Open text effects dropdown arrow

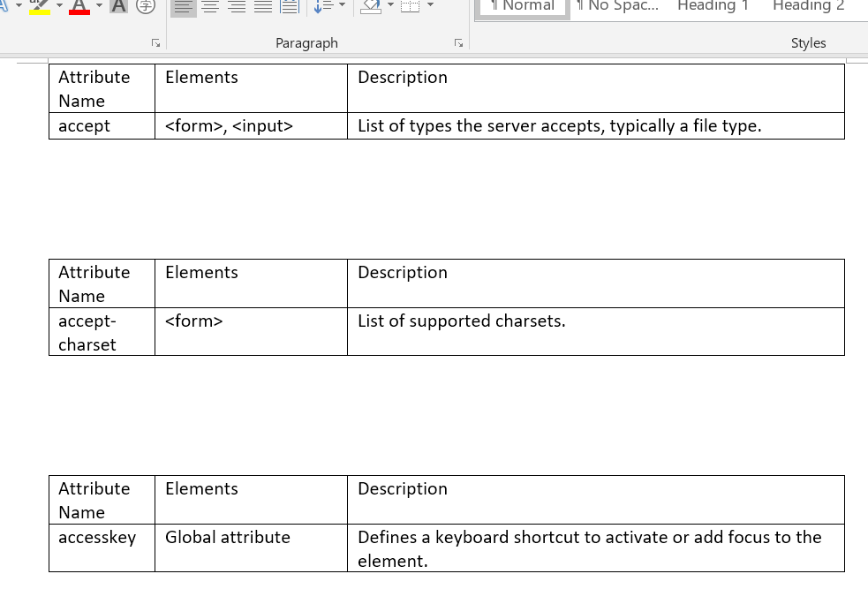(x=19, y=5)
